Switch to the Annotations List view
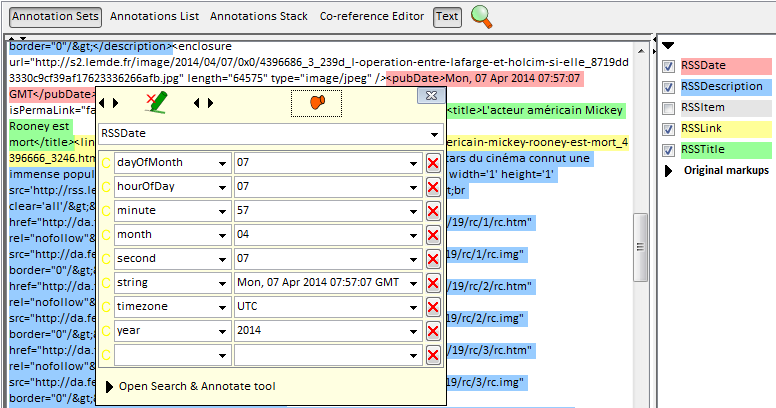This screenshot has width=776, height=408. [x=154, y=17]
